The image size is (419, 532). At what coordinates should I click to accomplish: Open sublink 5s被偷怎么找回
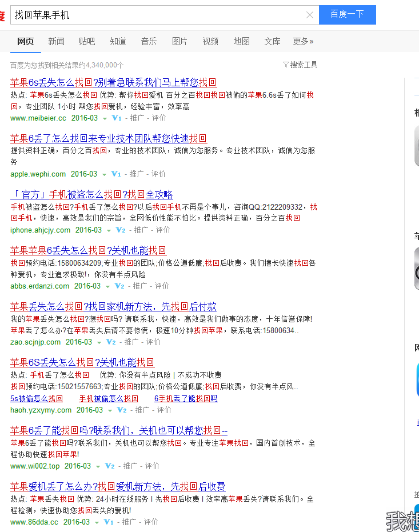[x=37, y=399]
